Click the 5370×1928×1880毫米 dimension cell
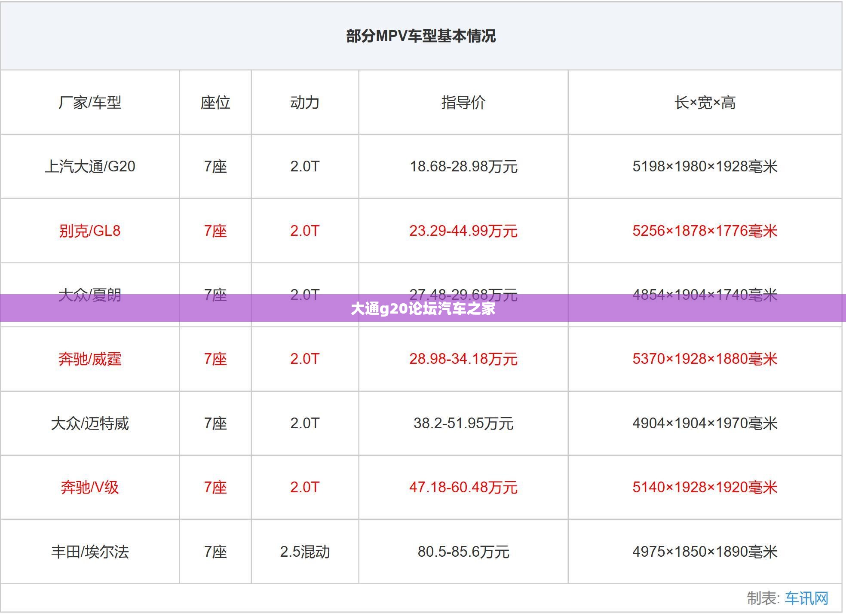The image size is (846, 616). pyautogui.click(x=705, y=359)
